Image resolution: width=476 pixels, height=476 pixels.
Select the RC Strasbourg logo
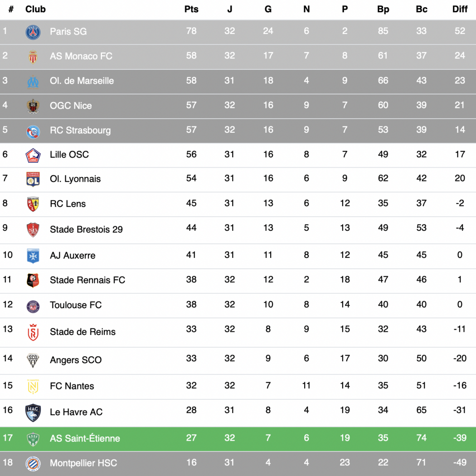33,132
